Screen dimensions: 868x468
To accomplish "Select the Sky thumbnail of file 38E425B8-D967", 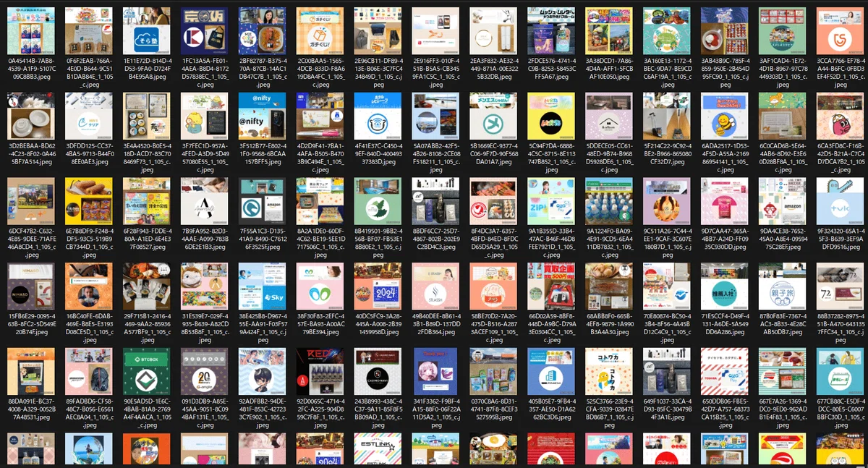I will (x=263, y=286).
